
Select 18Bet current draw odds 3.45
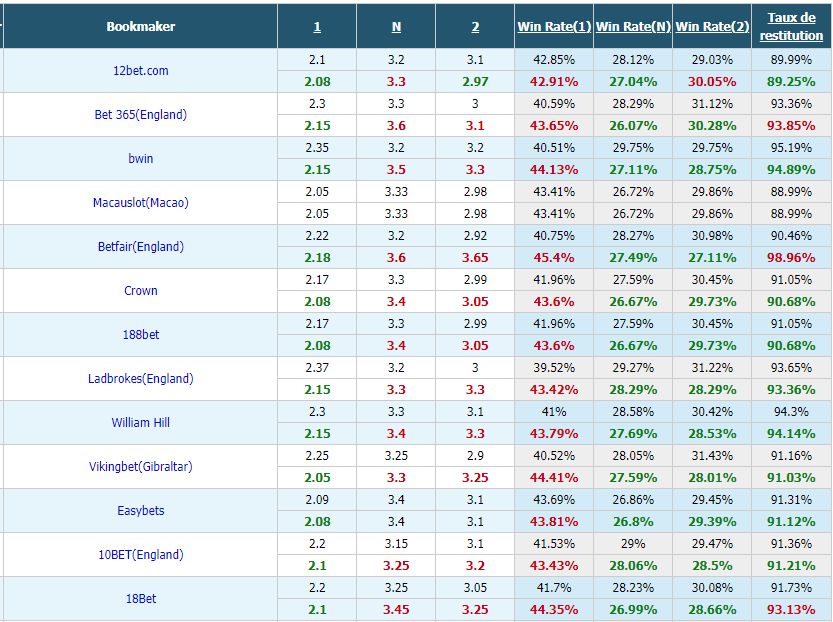pyautogui.click(x=396, y=610)
